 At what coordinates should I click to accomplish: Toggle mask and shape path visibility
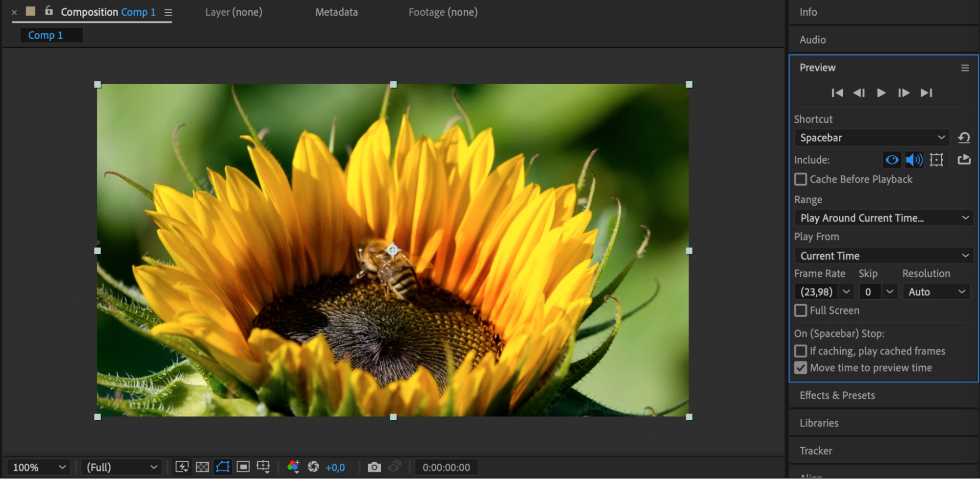click(223, 467)
